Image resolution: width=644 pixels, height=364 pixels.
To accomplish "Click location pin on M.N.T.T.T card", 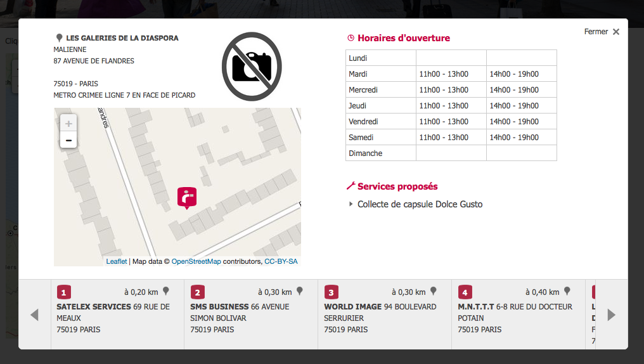I will (x=567, y=291).
